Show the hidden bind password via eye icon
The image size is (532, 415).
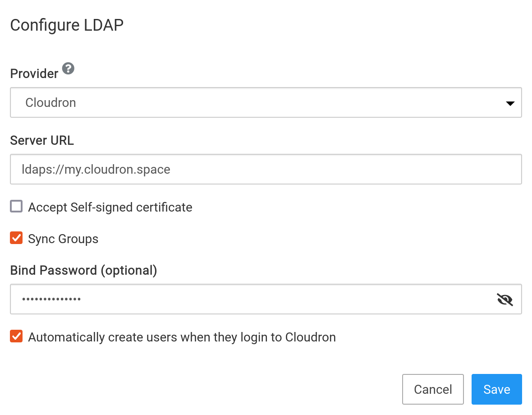(x=504, y=299)
